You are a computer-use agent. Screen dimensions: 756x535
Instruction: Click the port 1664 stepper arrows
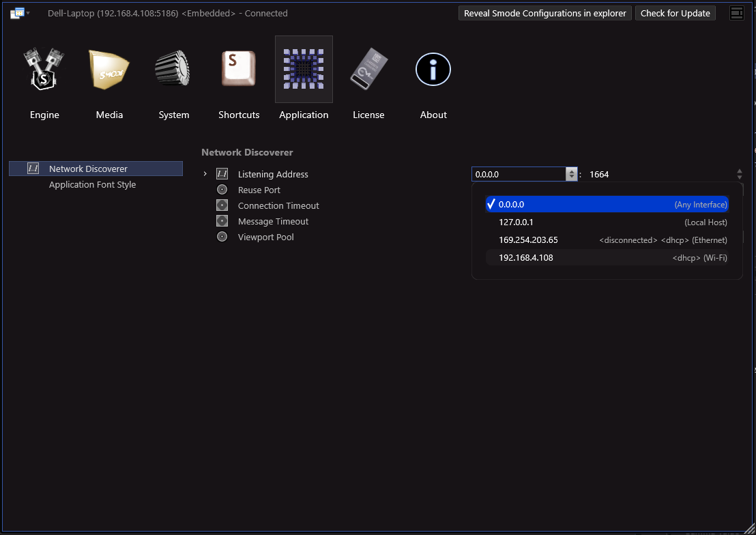(x=739, y=174)
